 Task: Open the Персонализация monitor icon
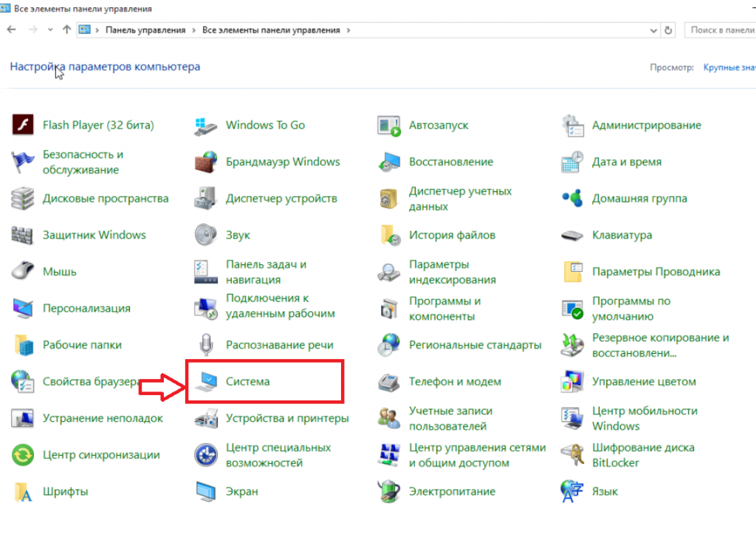(x=23, y=308)
